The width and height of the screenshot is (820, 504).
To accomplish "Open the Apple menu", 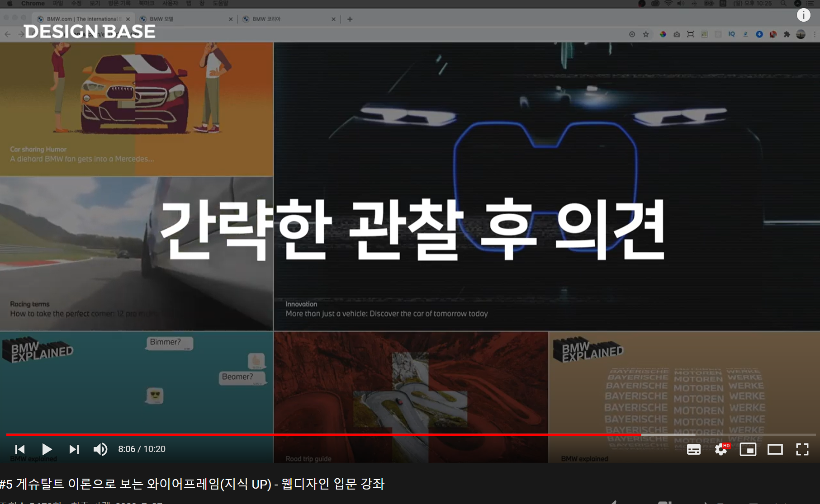I will (x=9, y=3).
